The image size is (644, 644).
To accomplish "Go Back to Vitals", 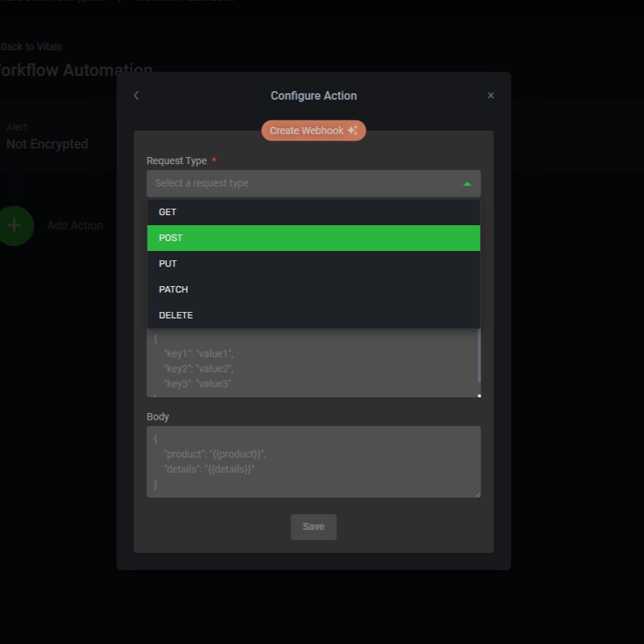I will click(32, 47).
